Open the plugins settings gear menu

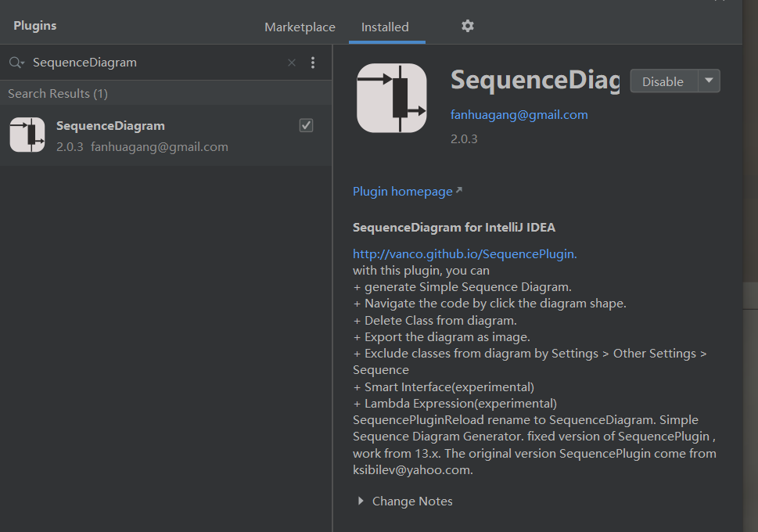click(468, 26)
